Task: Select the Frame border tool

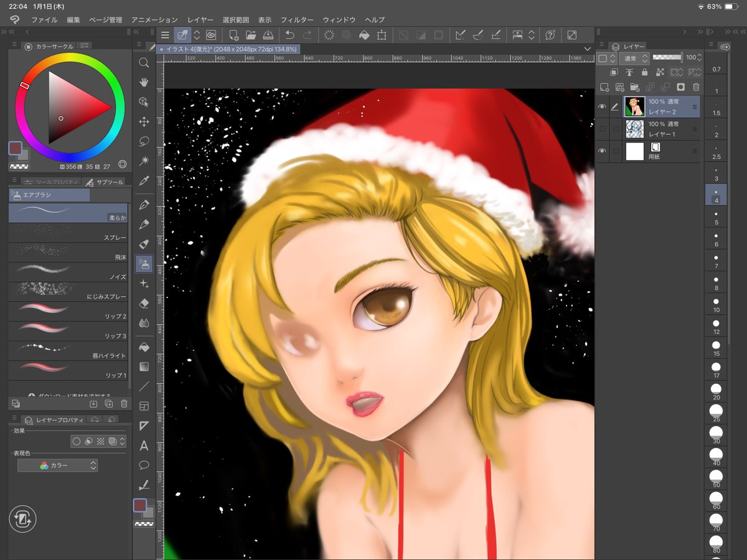Action: pos(144,406)
